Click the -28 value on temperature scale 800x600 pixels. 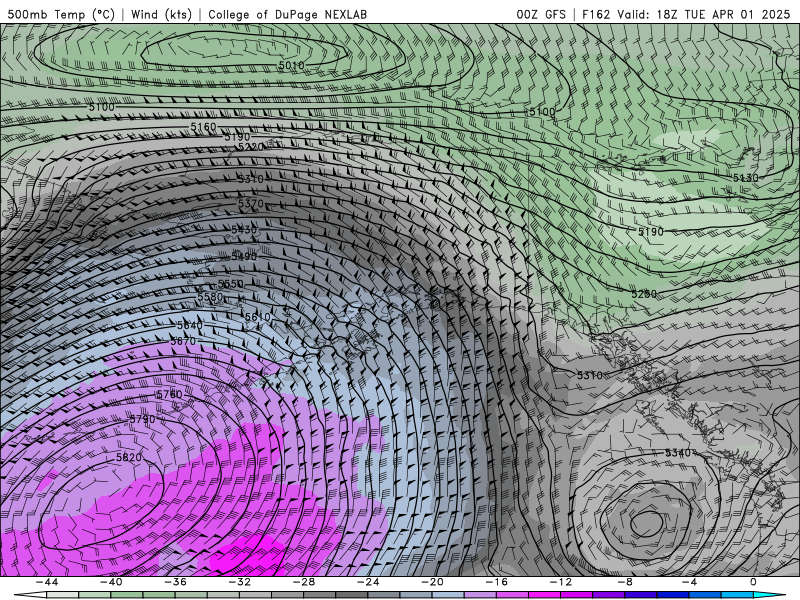pyautogui.click(x=304, y=582)
